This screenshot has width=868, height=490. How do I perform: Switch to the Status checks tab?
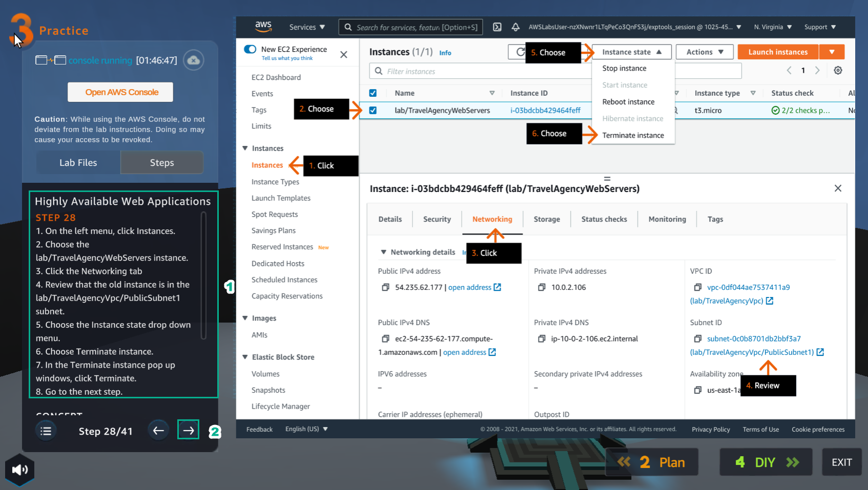(604, 219)
